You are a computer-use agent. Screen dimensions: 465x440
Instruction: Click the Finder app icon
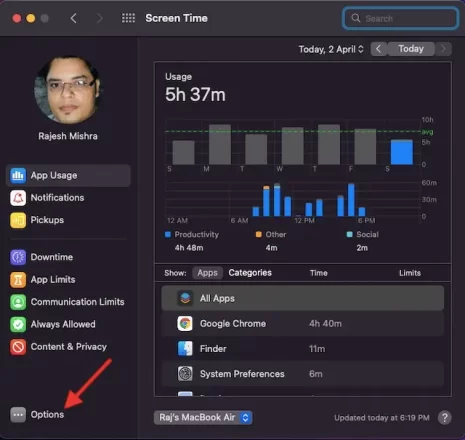coord(185,349)
